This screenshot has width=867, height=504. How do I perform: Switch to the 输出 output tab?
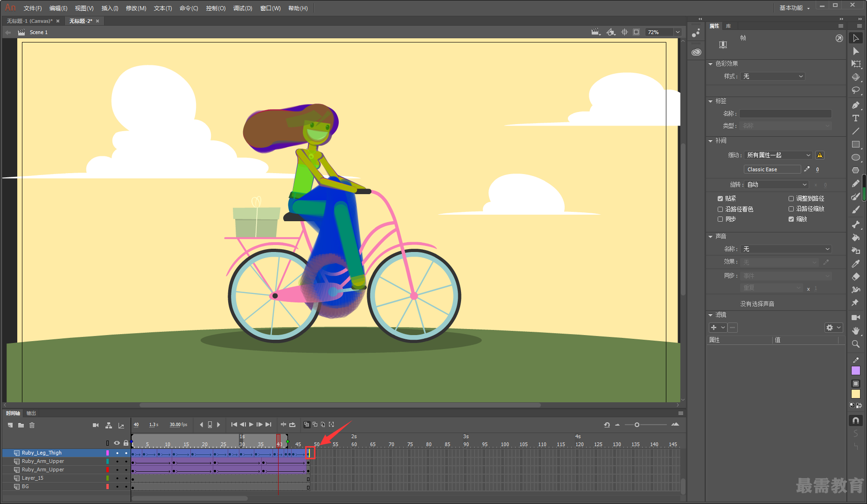pos(31,413)
